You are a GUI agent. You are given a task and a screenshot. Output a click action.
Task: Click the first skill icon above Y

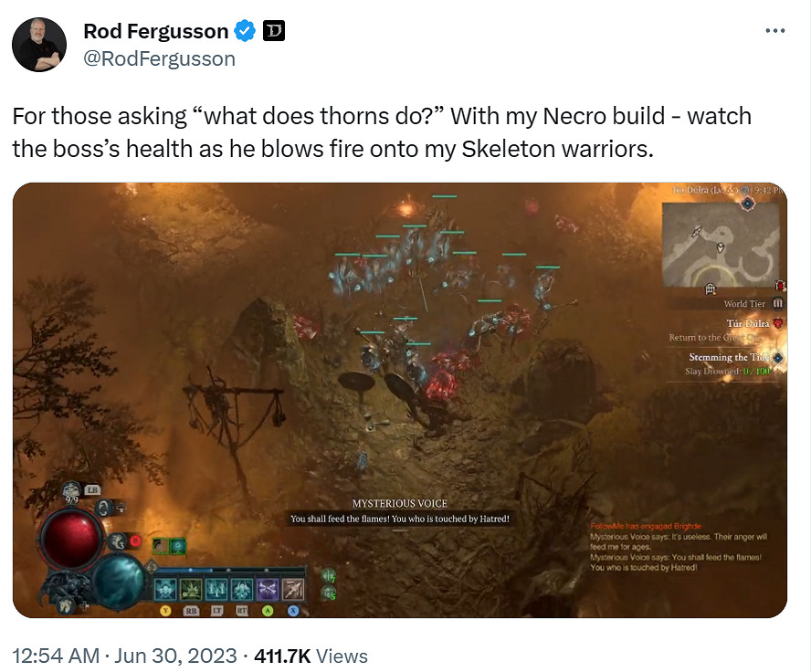pyautogui.click(x=165, y=589)
